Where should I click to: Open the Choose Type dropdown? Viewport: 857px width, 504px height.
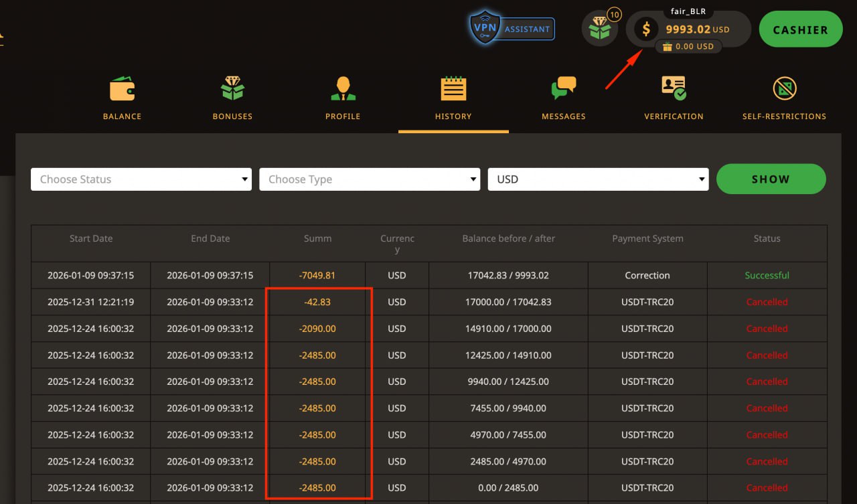[x=370, y=179]
